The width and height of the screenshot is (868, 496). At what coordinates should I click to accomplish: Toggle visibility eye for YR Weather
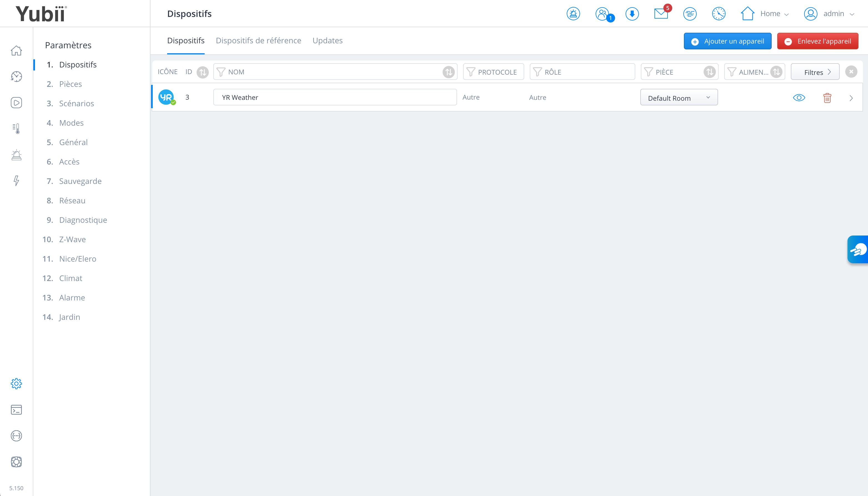pos(799,98)
